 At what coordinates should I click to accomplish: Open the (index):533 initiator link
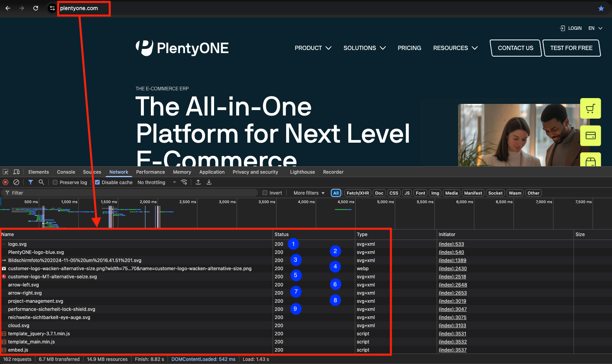click(451, 244)
